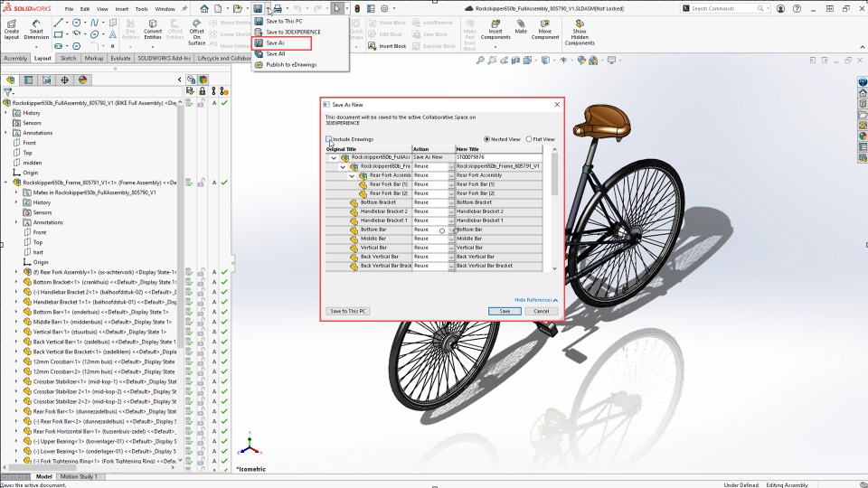The height and width of the screenshot is (488, 868).
Task: Select the Flat View radio button
Action: point(529,139)
